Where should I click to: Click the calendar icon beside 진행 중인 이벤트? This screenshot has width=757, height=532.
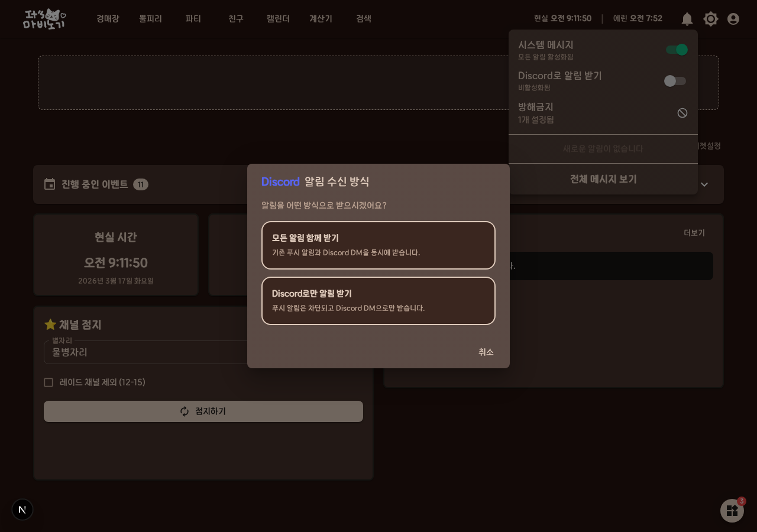click(50, 184)
